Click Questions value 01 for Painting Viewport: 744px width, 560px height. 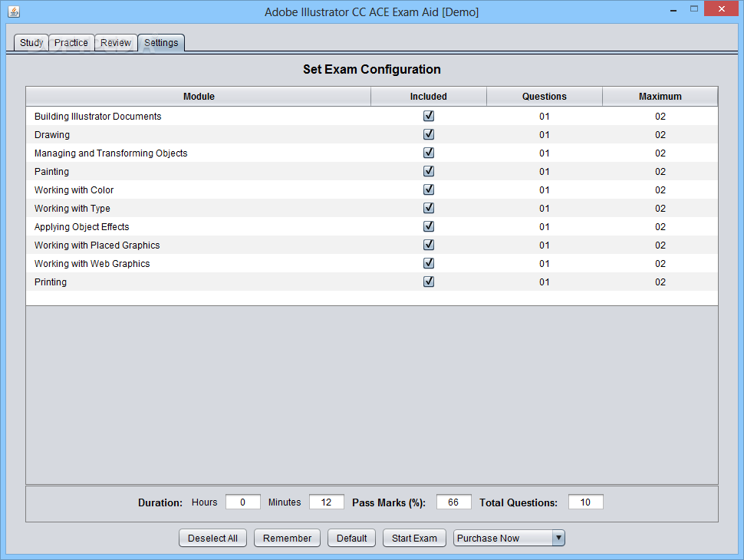(x=545, y=171)
